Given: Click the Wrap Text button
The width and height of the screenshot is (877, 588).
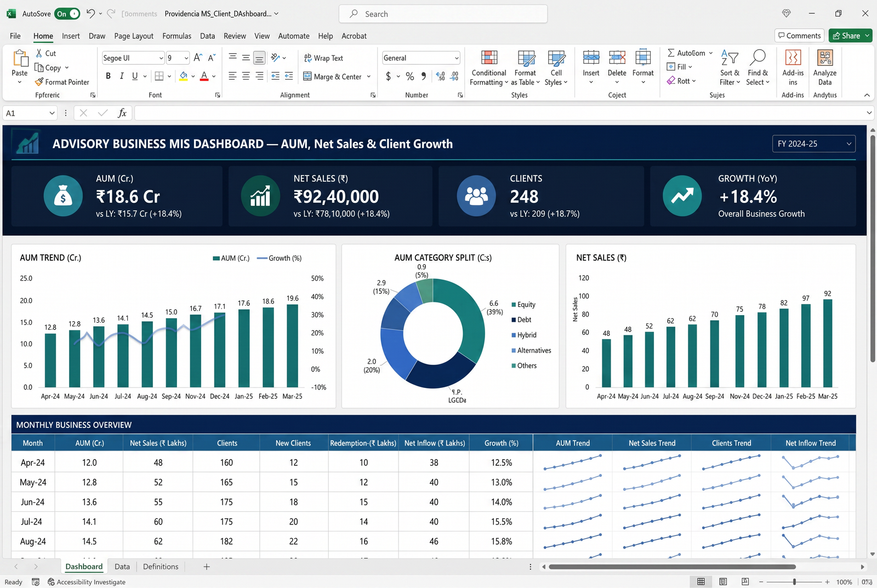Looking at the screenshot, I should pos(323,58).
